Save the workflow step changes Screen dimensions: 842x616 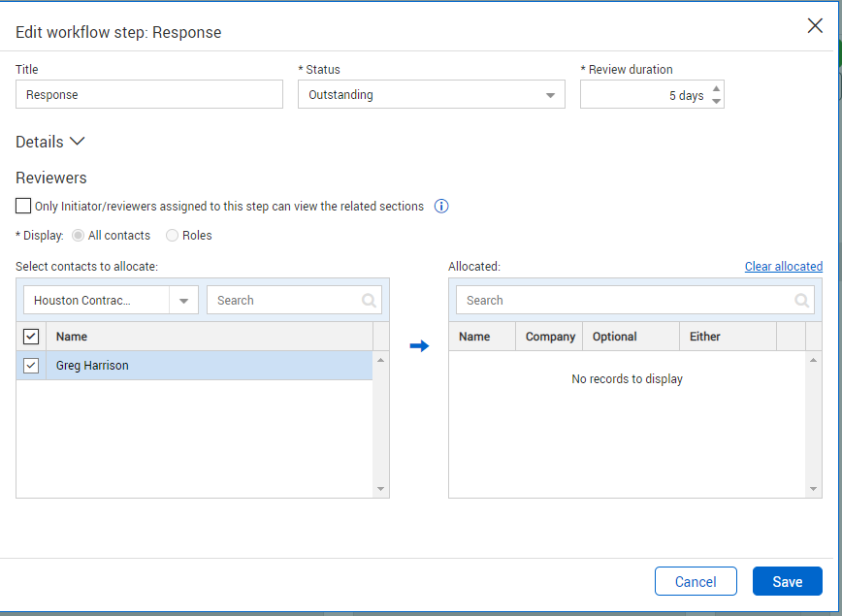787,582
